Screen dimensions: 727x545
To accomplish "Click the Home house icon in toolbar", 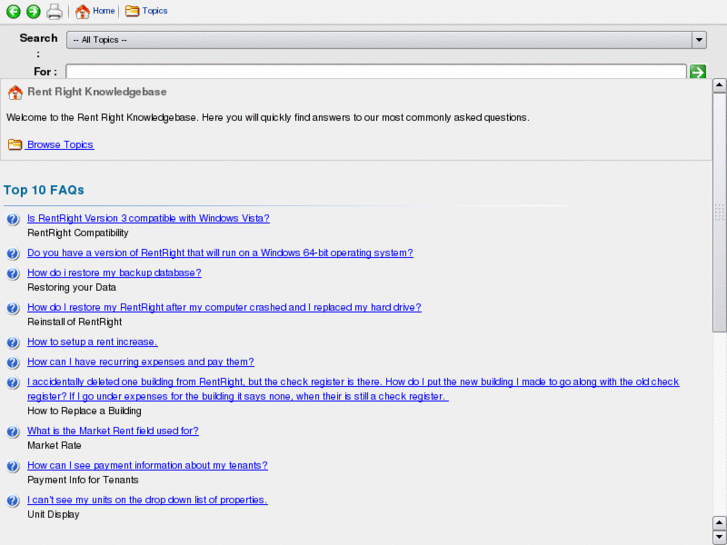I will [x=82, y=11].
